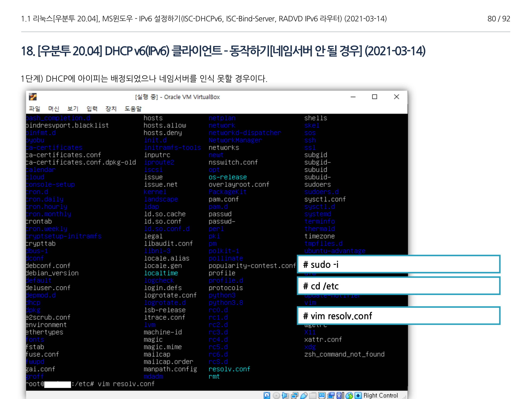The height and width of the screenshot is (399, 532).
Task: Open the 장치 menu
Action: point(111,109)
